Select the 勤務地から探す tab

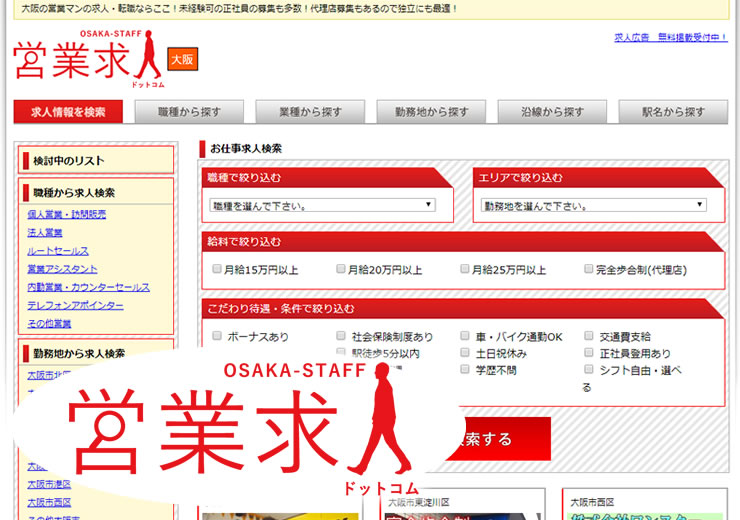coord(431,112)
